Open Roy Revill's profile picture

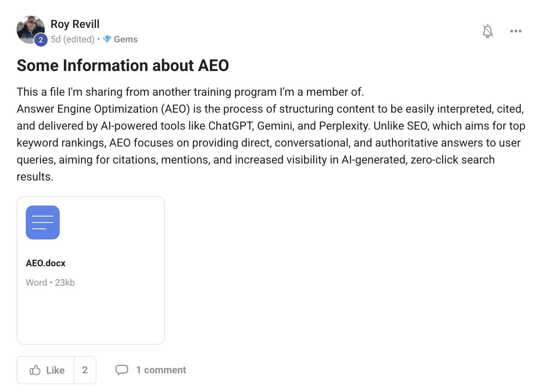pyautogui.click(x=31, y=30)
